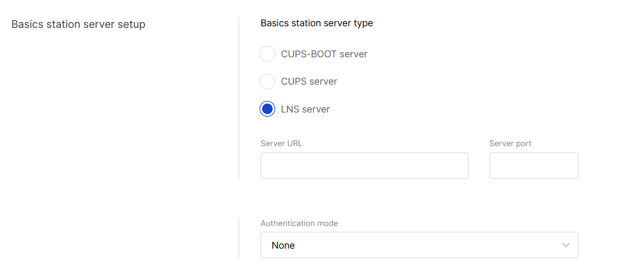Focus the Server port input box

534,166
